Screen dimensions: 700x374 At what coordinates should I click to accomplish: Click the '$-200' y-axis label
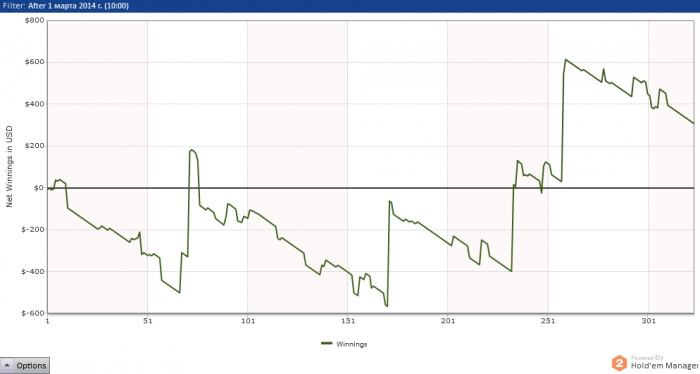(x=33, y=230)
